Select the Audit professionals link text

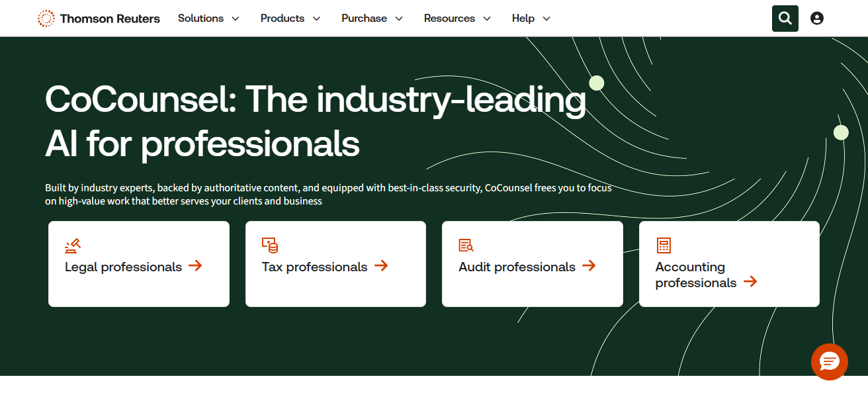click(517, 267)
